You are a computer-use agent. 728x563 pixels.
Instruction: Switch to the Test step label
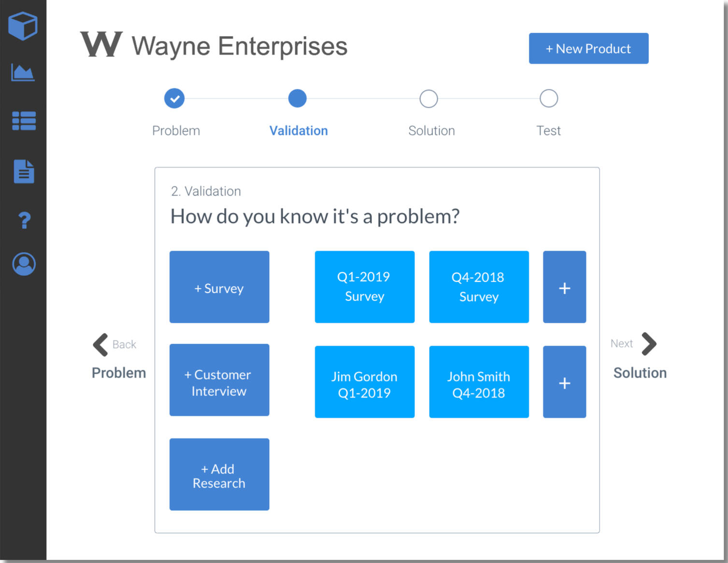548,131
